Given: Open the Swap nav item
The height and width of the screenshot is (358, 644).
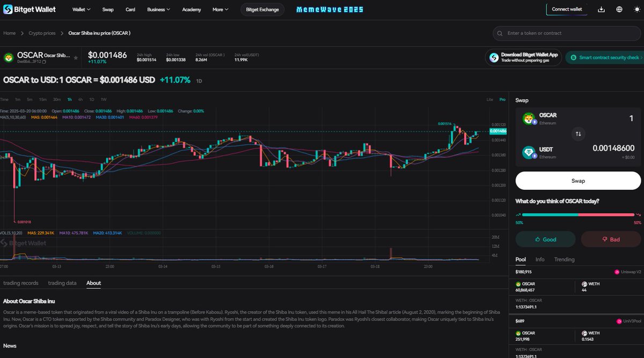Looking at the screenshot, I should [108, 10].
